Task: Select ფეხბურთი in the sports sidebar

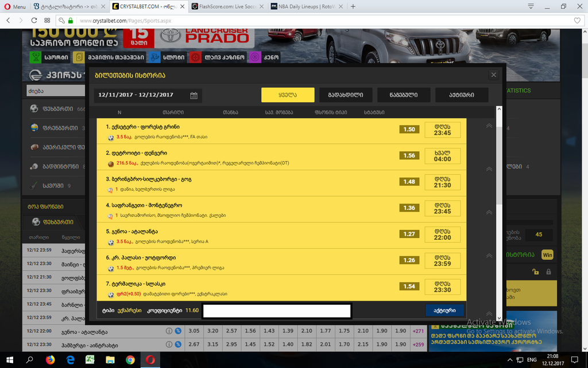Action: (57, 109)
